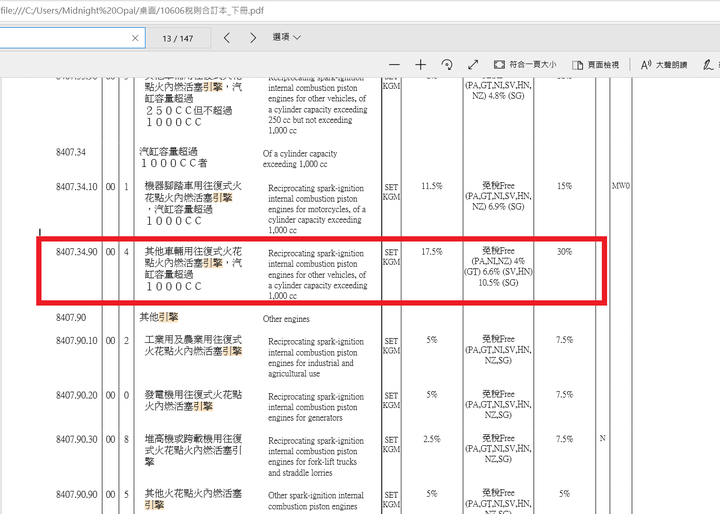720x514 pixels.
Task: Switch to full-screen view icon
Action: point(473,65)
